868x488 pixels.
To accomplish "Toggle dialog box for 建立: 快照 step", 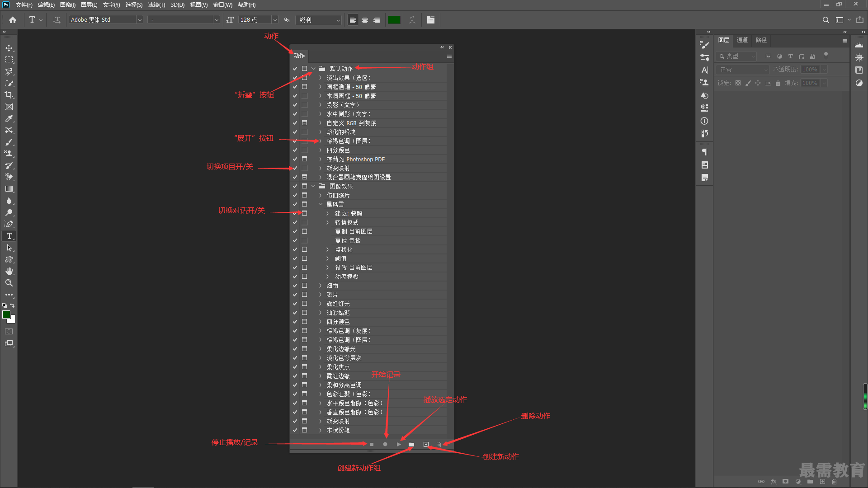I will click(304, 213).
